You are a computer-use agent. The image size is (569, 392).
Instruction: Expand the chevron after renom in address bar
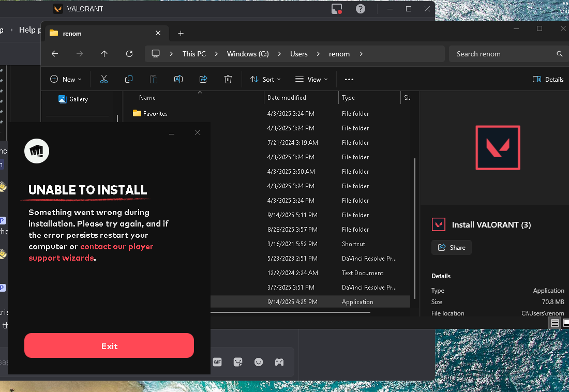[x=361, y=54]
